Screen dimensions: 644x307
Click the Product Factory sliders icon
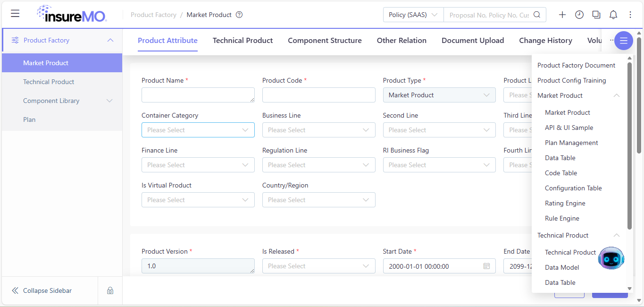(15, 40)
